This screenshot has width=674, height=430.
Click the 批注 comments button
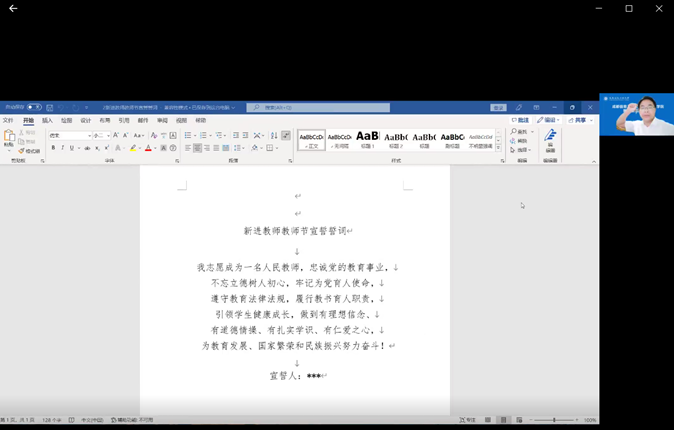(x=520, y=120)
